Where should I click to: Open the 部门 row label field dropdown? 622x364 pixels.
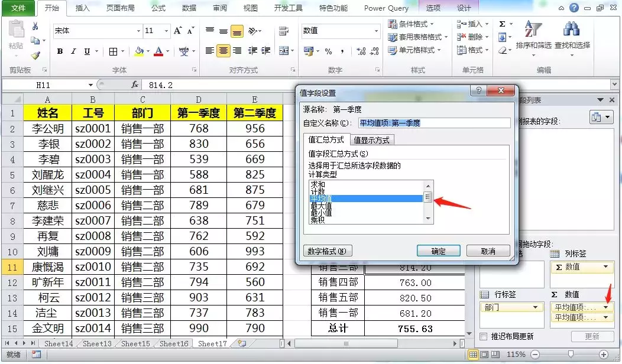(534, 307)
